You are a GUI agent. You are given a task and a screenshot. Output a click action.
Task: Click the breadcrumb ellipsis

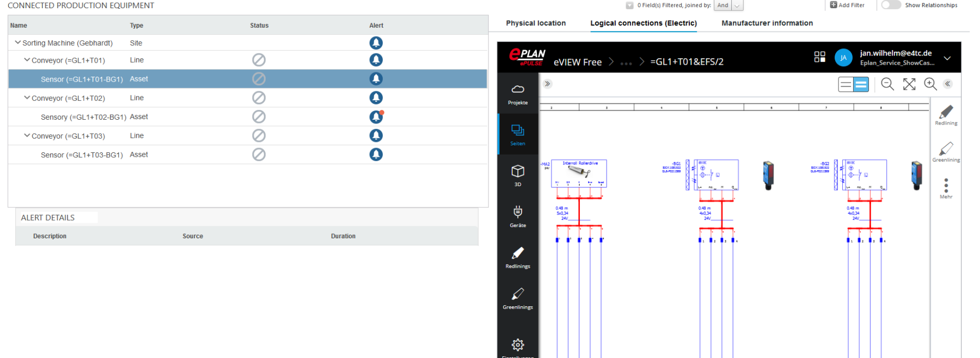pos(626,63)
